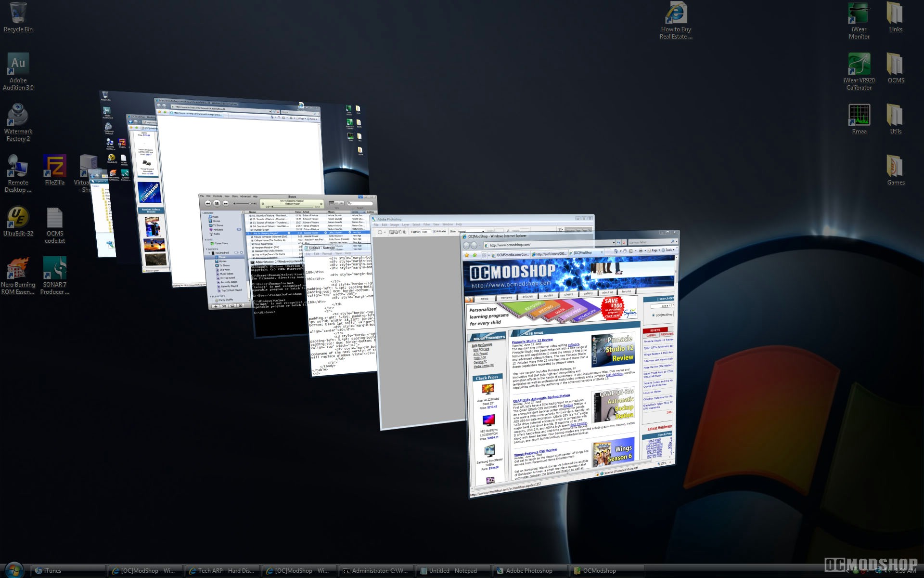This screenshot has height=578, width=924.
Task: Click the iTunes search field
Action: click(360, 203)
